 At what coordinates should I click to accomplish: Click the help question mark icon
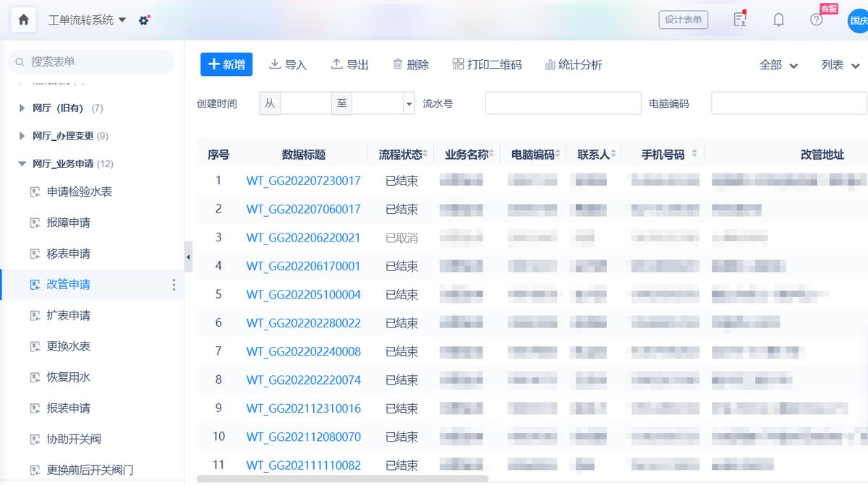point(816,20)
